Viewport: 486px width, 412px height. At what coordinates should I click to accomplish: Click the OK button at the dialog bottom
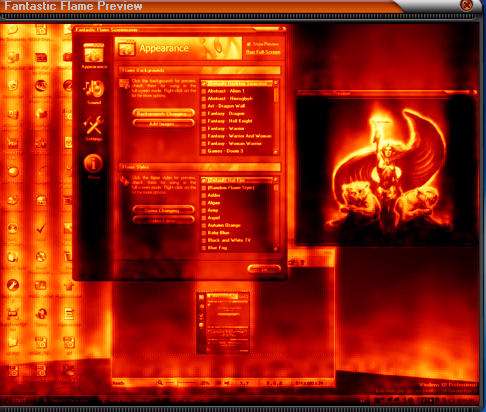click(x=264, y=269)
